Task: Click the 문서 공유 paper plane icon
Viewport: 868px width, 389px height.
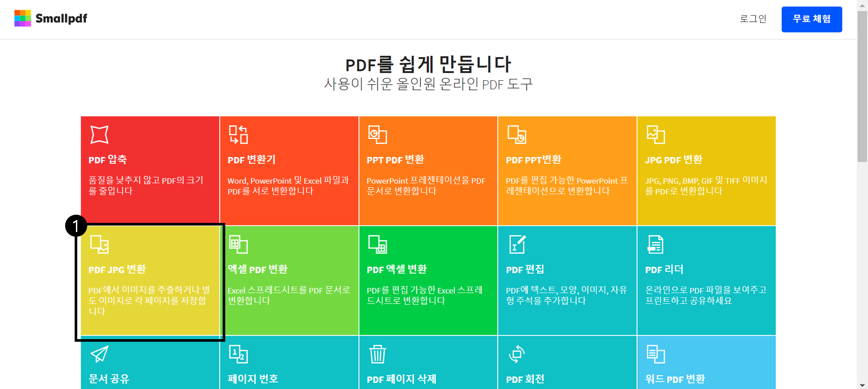Action: click(99, 354)
